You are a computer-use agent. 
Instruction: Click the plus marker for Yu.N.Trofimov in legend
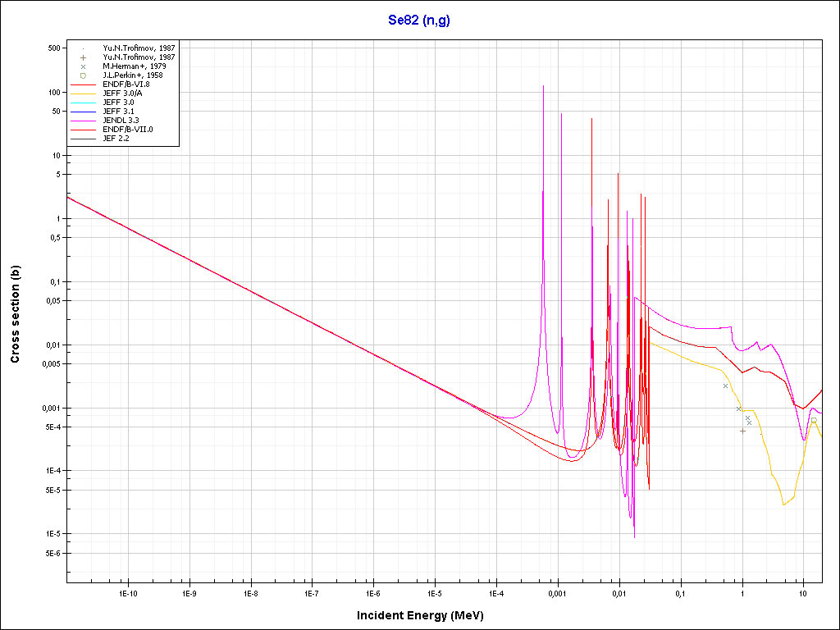pyautogui.click(x=83, y=57)
